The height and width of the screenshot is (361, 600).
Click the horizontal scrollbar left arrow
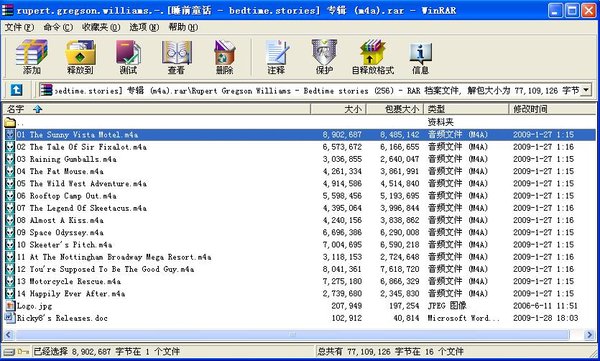point(9,335)
